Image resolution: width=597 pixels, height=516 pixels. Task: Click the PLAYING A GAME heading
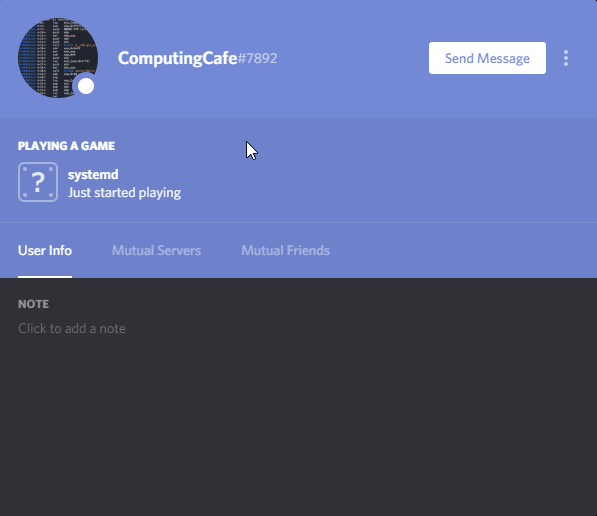pos(66,146)
